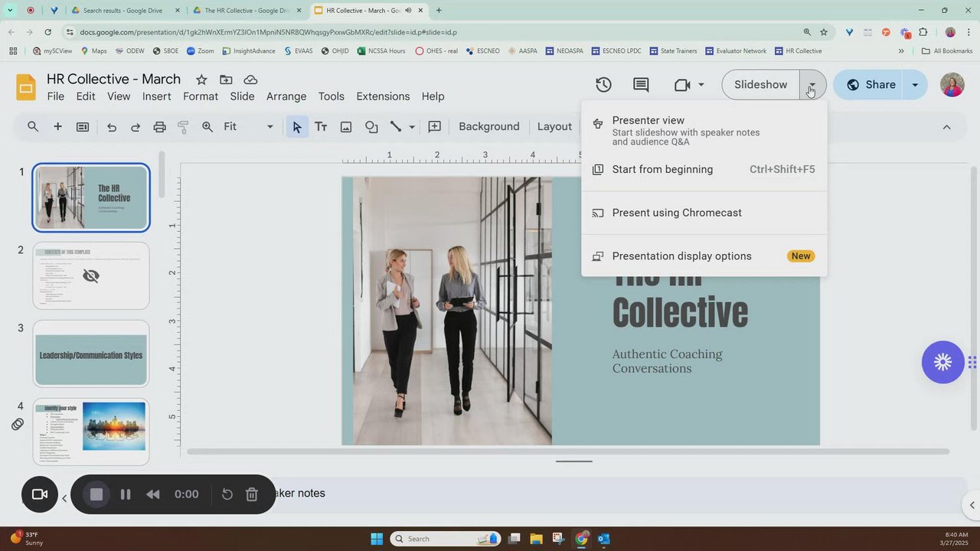Select the Text box tool
This screenshot has height=551, width=980.
tap(321, 127)
